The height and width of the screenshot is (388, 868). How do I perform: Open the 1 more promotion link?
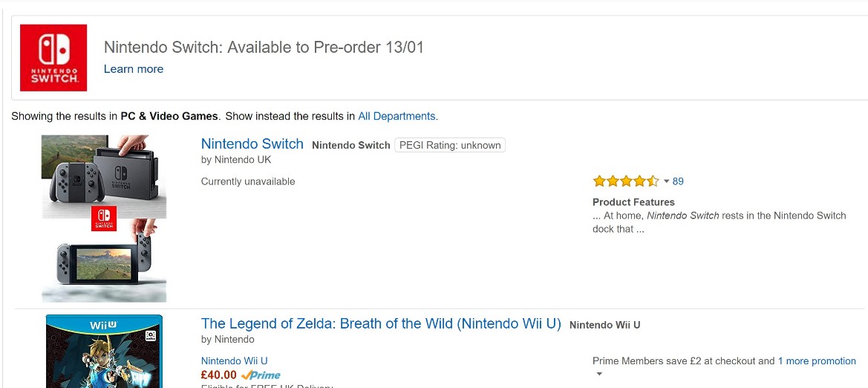tap(817, 361)
